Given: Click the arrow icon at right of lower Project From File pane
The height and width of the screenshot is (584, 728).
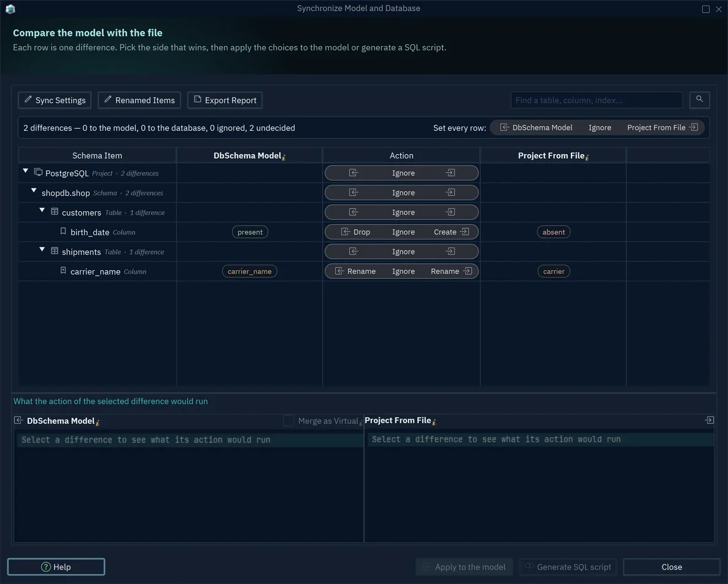Looking at the screenshot, I should [x=709, y=420].
